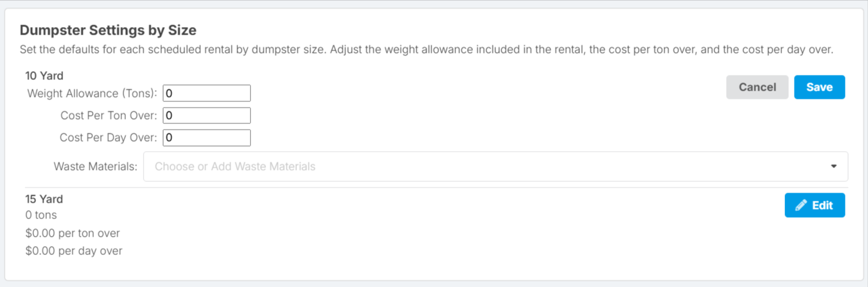Open the Waste Materials dropdown arrow
The image size is (868, 287).
point(834,167)
